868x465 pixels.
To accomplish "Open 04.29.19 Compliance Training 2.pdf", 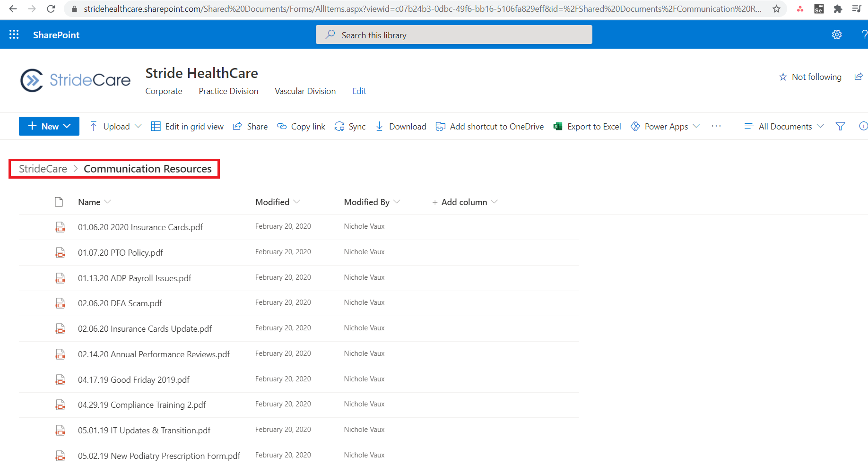I will point(142,405).
